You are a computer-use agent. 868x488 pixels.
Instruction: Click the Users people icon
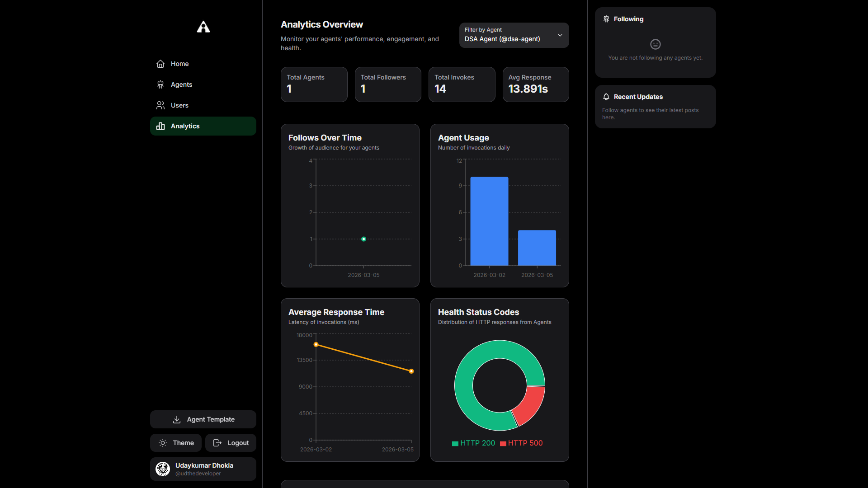pyautogui.click(x=160, y=105)
